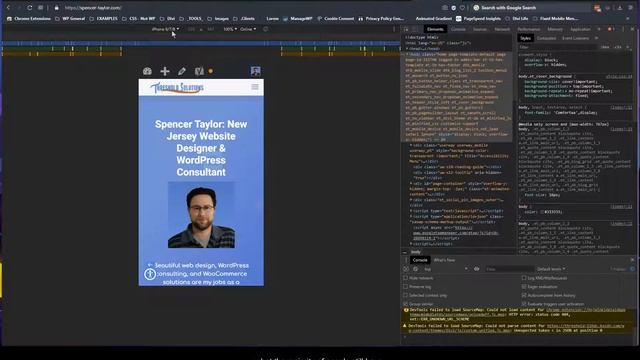The height and width of the screenshot is (360, 640).
Task: Expand the page-container div node
Action: 412,184
